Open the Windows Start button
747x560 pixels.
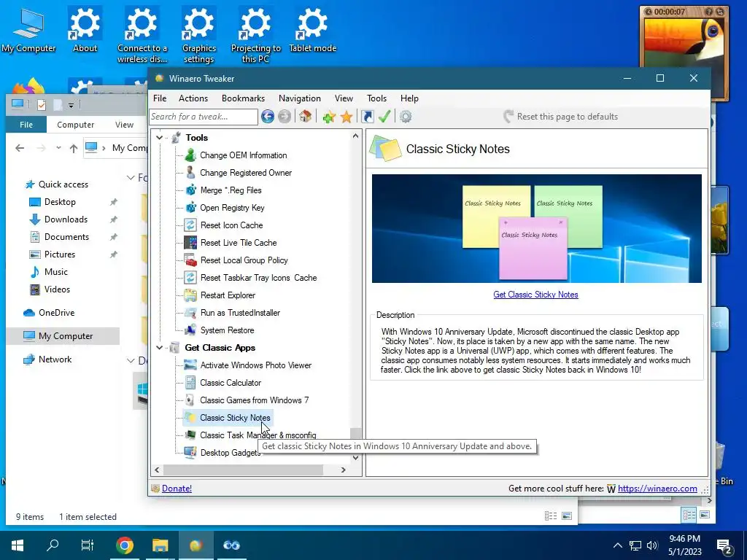click(x=18, y=545)
